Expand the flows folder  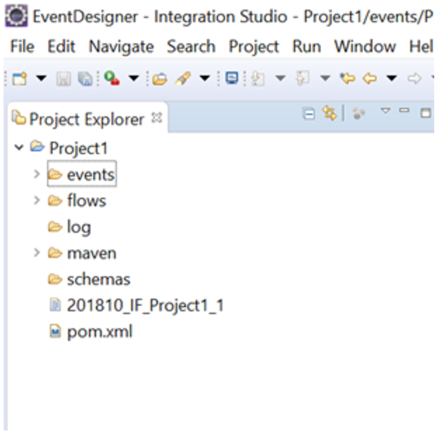click(36, 200)
